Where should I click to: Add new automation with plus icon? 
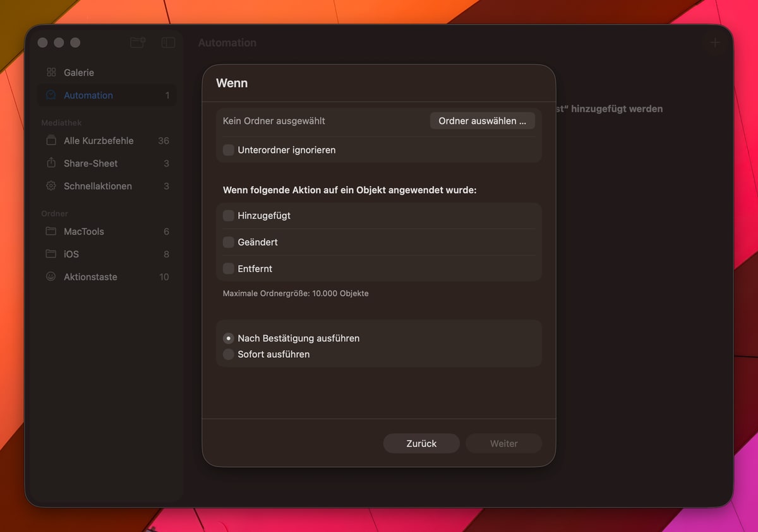click(x=715, y=42)
